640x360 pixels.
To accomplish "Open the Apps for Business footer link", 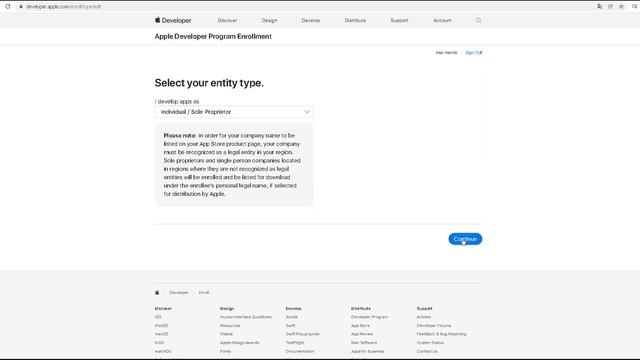I will pos(367,351).
